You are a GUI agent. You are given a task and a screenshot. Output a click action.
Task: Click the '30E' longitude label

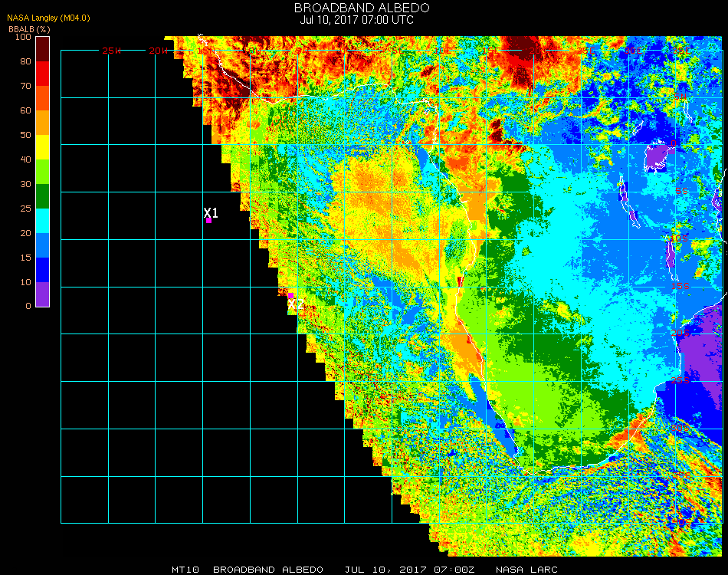tap(633, 51)
